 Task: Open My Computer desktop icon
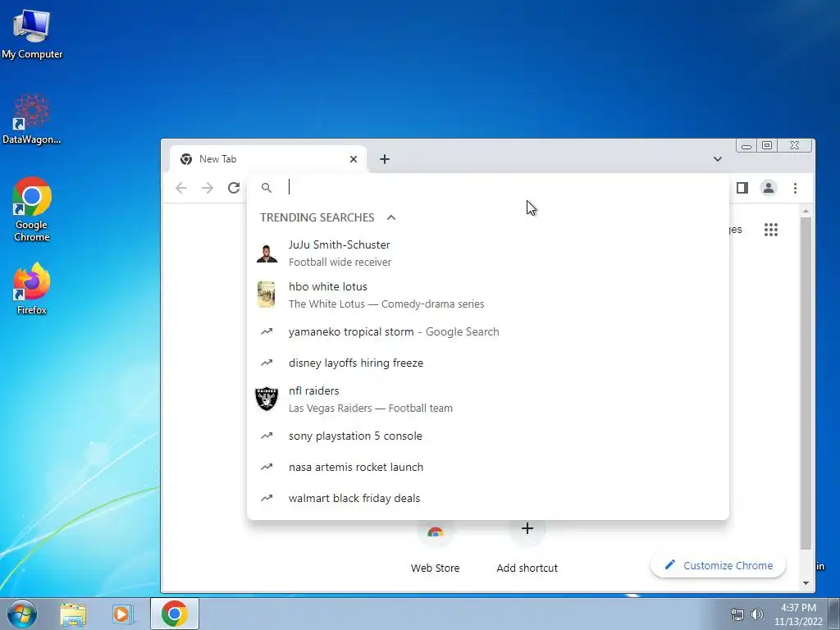click(32, 34)
